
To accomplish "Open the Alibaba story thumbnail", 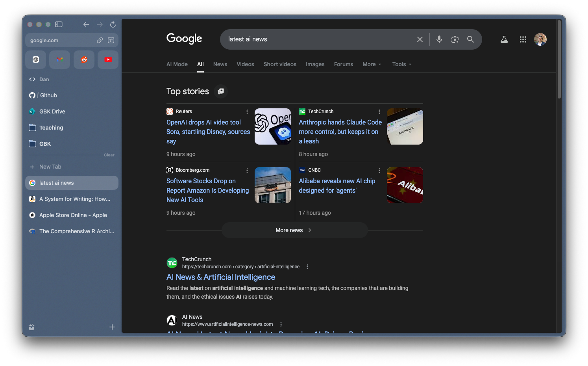I will (405, 185).
